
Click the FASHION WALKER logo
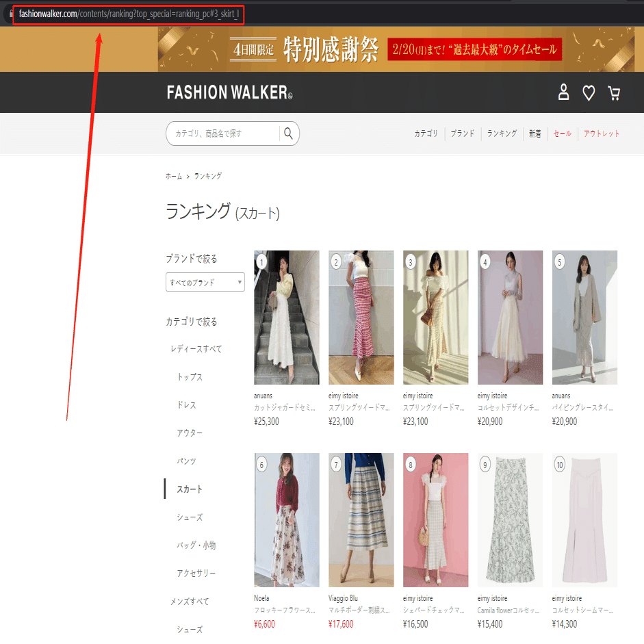tap(229, 92)
